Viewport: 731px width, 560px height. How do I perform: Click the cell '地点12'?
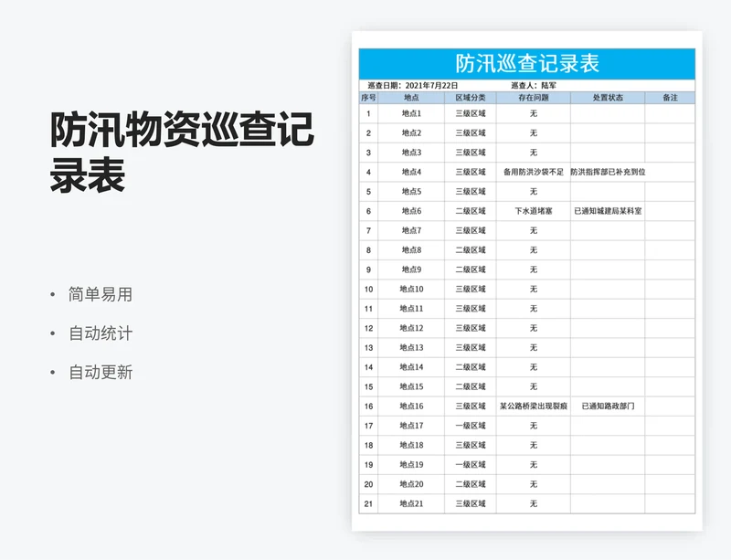411,328
